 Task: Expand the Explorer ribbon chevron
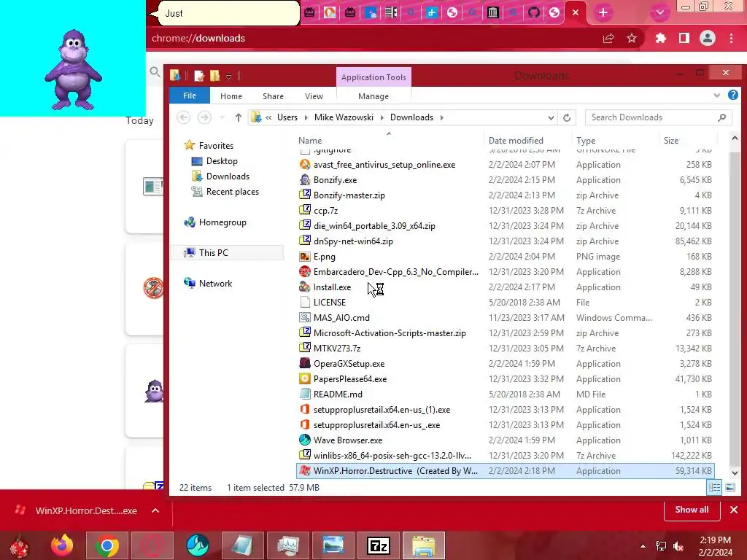(717, 96)
